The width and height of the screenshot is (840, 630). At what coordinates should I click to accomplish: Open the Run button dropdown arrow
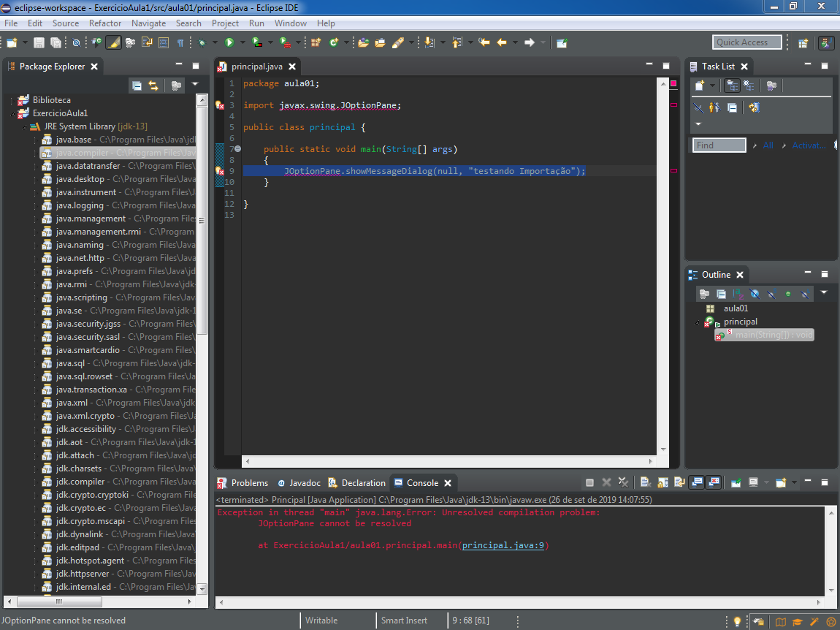pyautogui.click(x=241, y=42)
